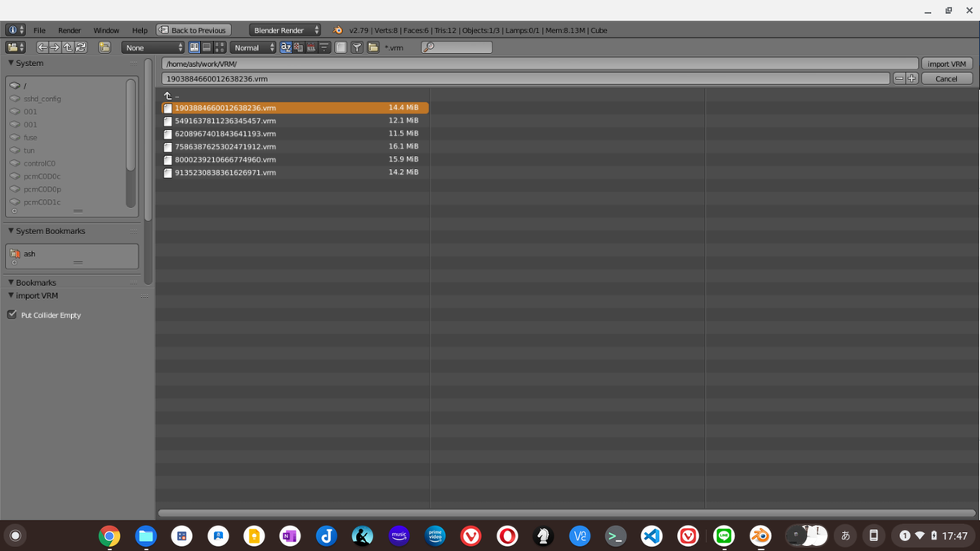
Task: Toggle show hidden files
Action: click(x=341, y=47)
